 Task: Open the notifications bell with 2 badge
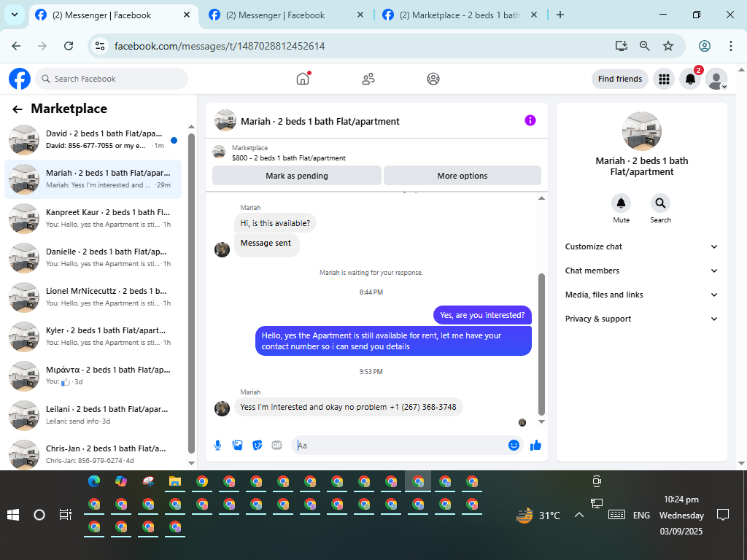tap(690, 79)
